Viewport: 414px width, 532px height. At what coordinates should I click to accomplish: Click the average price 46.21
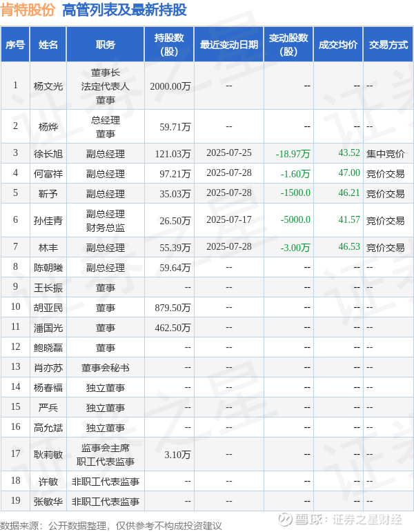(349, 193)
